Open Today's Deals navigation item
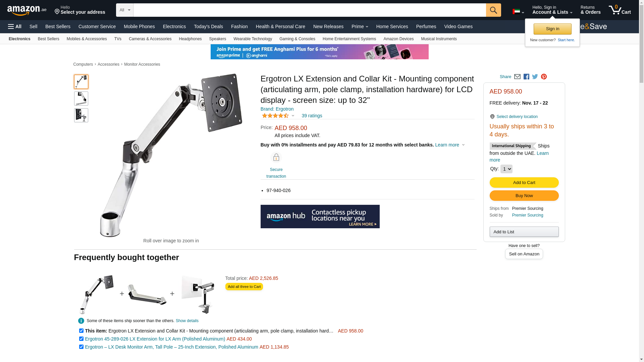The width and height of the screenshot is (644, 362). click(x=208, y=26)
